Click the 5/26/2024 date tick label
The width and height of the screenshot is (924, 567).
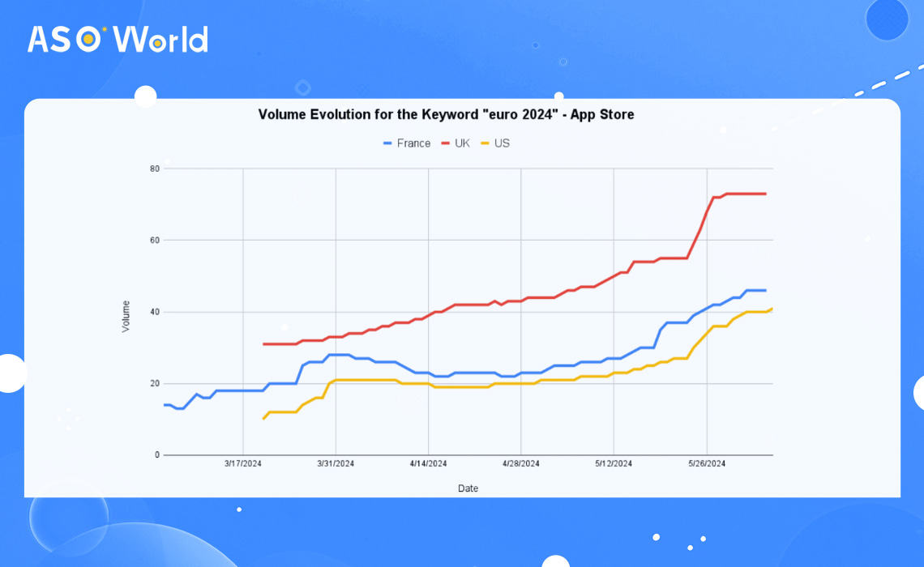[707, 463]
